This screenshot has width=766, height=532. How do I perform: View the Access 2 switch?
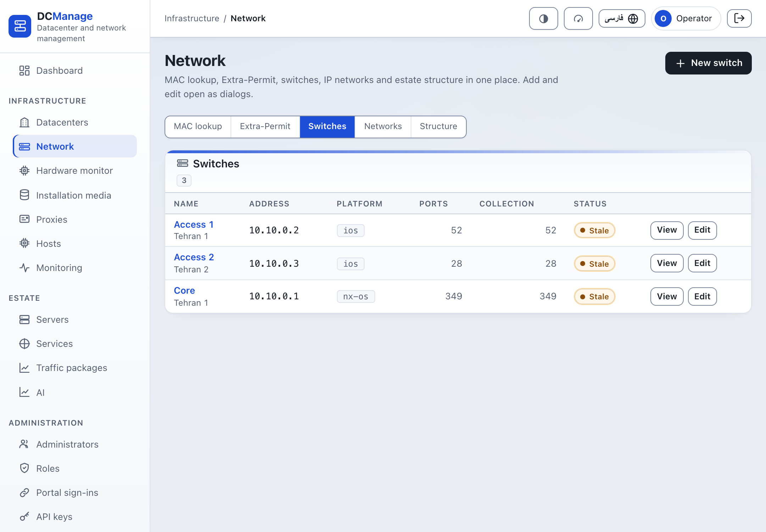coord(667,263)
